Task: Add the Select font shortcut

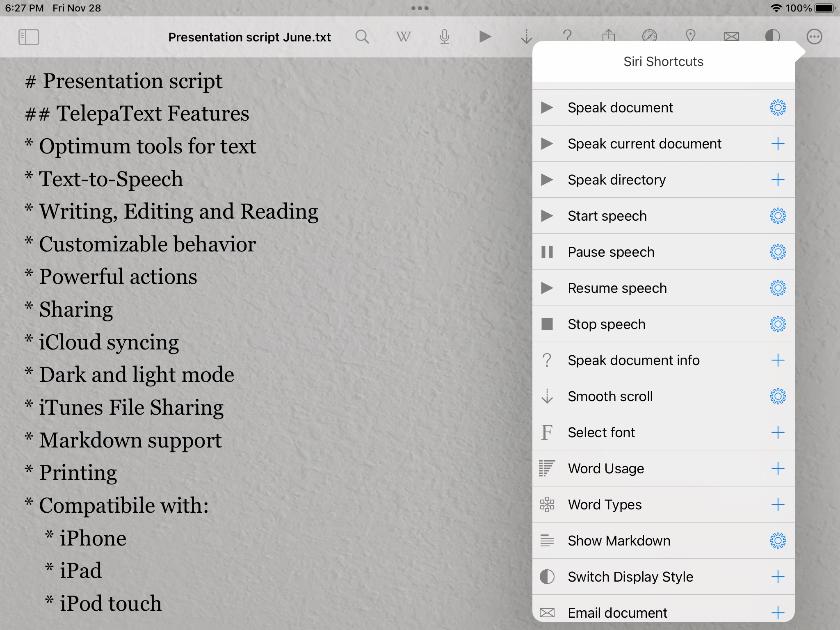Action: tap(778, 433)
